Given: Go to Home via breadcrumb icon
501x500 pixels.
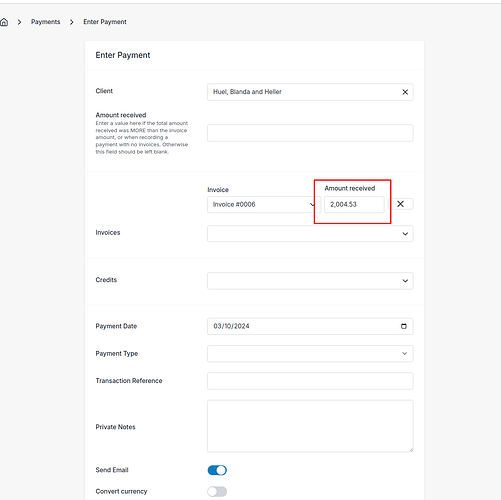Looking at the screenshot, I should tap(4, 22).
